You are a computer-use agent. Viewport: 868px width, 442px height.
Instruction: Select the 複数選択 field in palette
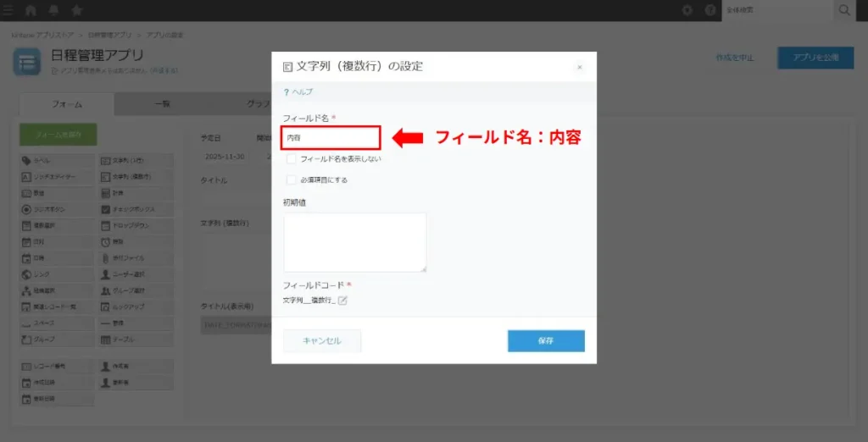pyautogui.click(x=57, y=226)
